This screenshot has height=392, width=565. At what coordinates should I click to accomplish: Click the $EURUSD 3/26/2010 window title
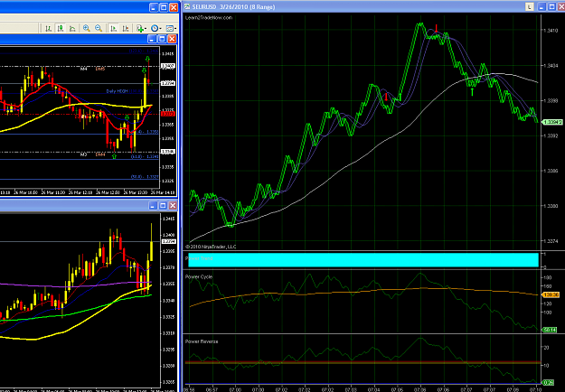point(233,7)
